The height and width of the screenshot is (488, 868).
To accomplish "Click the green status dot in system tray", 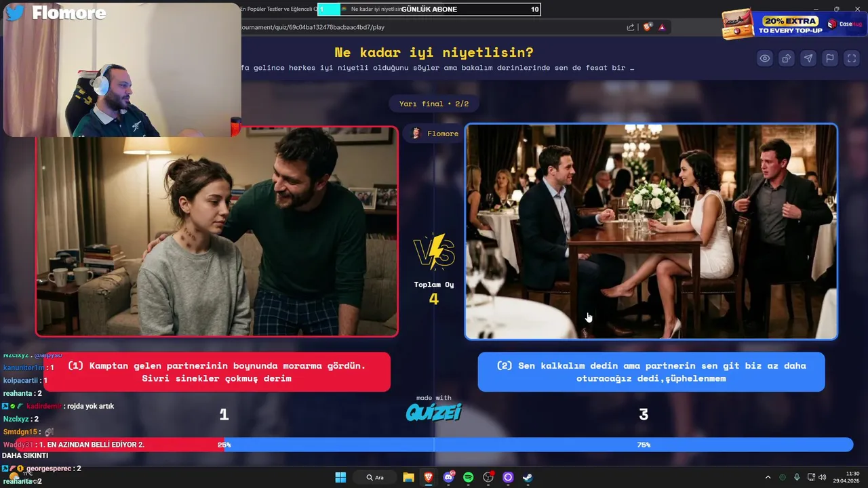I will coord(783,477).
